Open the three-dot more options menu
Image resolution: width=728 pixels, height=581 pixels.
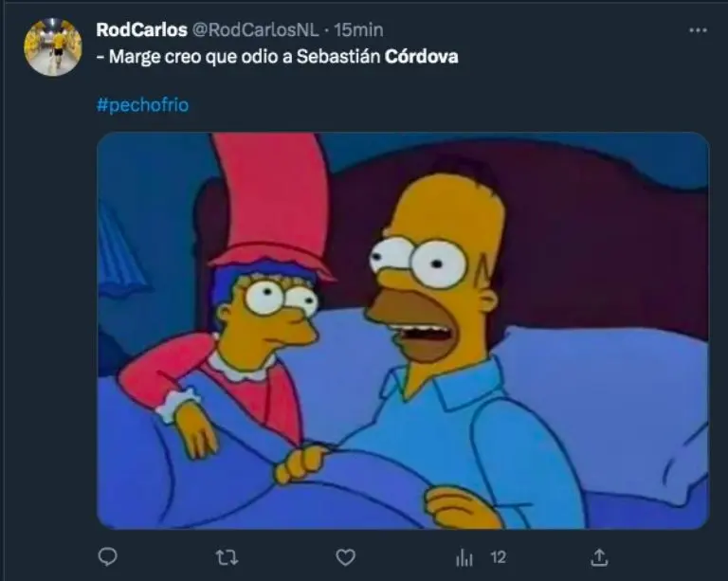tap(698, 30)
